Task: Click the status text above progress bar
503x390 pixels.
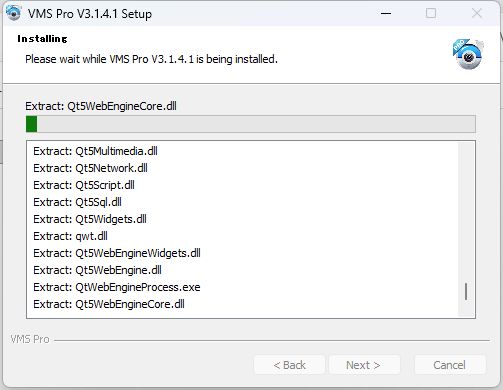Action: [x=101, y=106]
